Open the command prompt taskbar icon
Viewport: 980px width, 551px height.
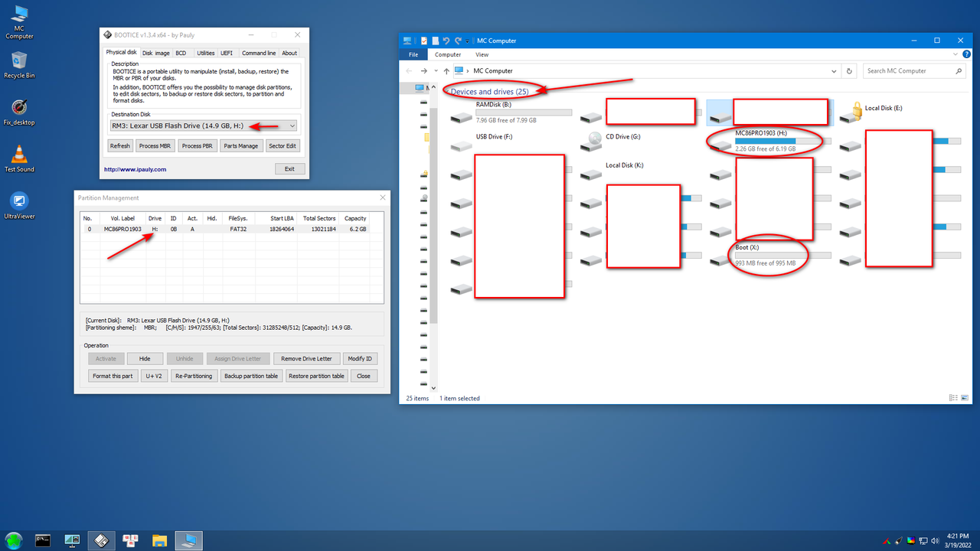44,540
